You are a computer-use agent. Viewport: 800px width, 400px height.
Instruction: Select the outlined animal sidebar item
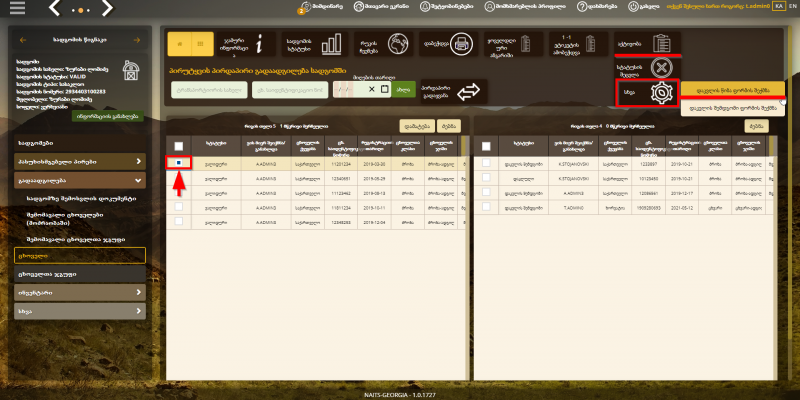[80, 256]
